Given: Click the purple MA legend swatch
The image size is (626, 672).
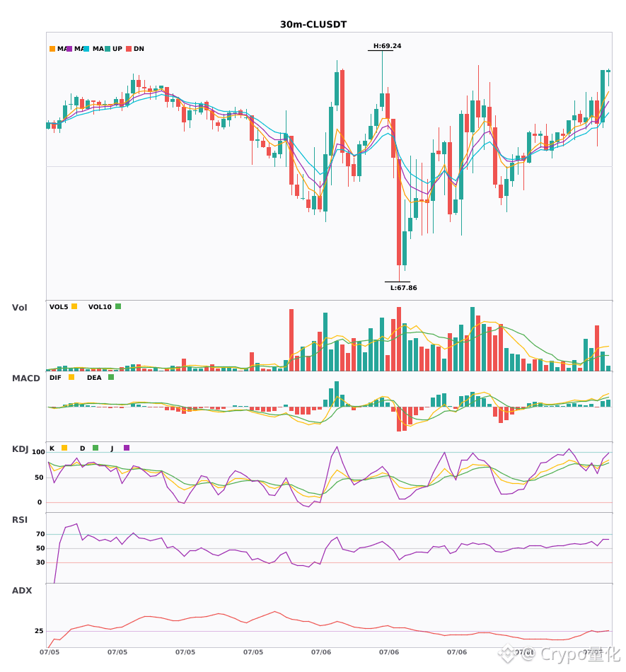Looking at the screenshot, I should coord(69,49).
